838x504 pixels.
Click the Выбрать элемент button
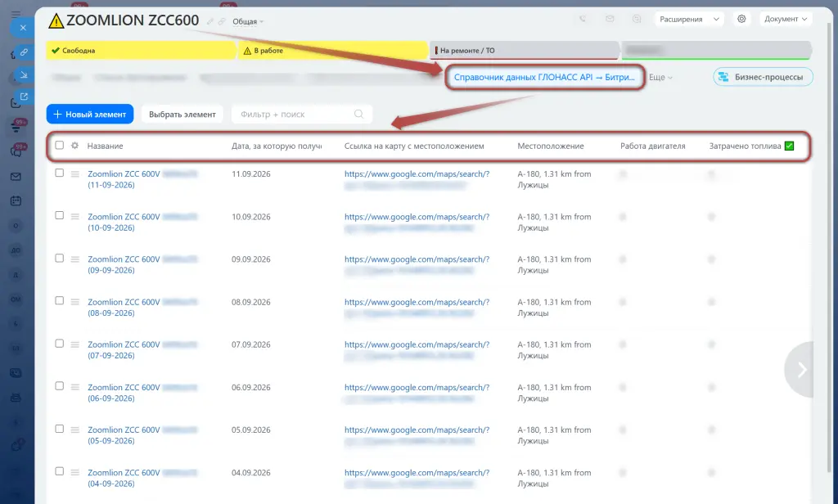(x=182, y=114)
